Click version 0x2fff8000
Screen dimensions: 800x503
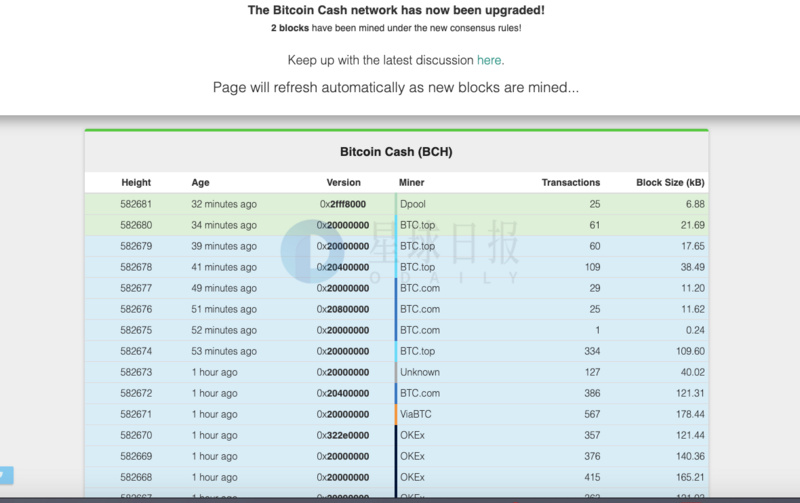pyautogui.click(x=343, y=204)
